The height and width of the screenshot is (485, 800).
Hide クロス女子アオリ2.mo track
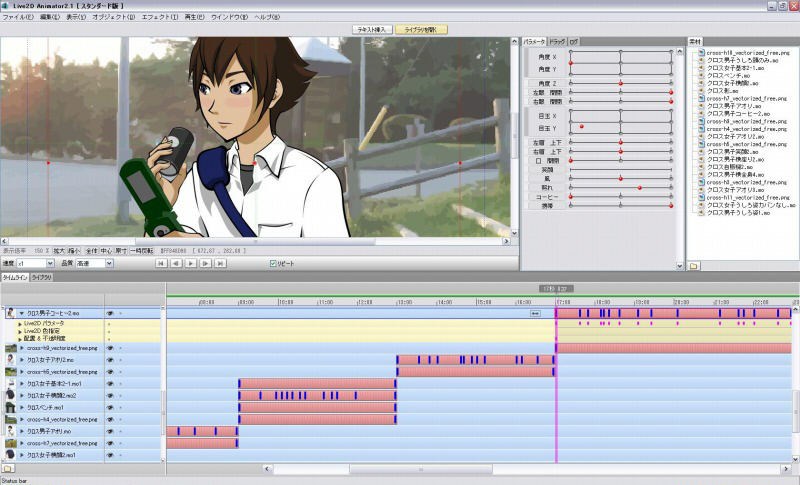pos(109,360)
